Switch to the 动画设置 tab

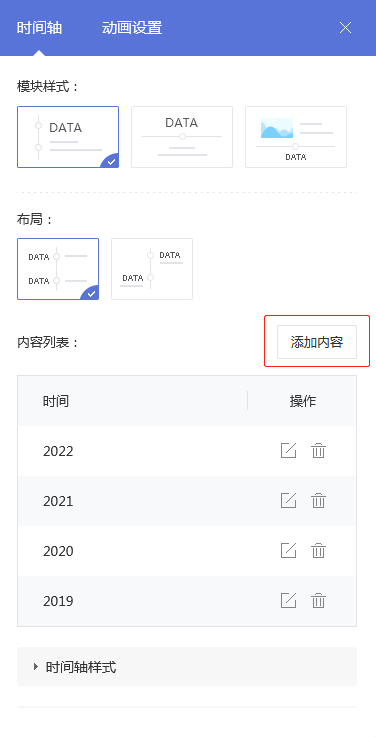click(x=132, y=28)
